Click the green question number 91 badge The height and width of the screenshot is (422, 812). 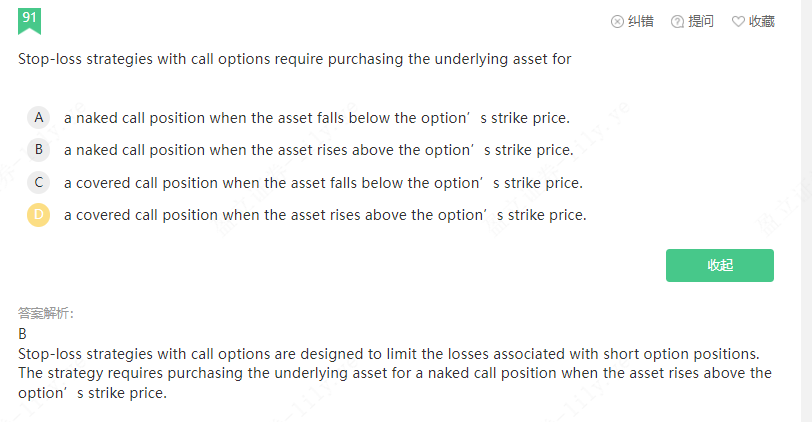30,19
